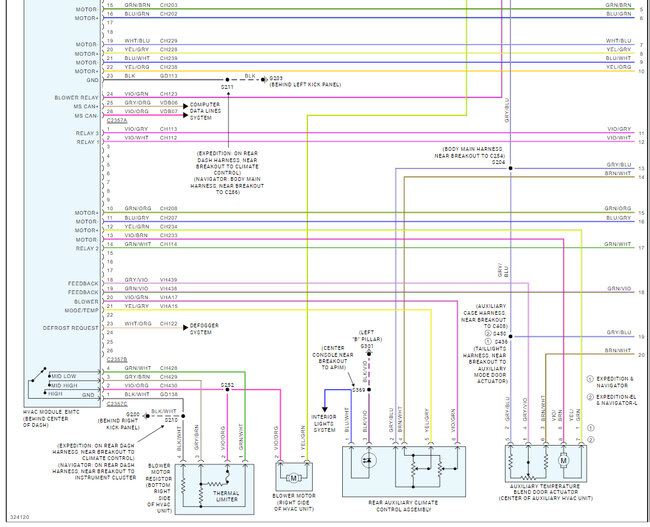650x527 pixels.
Task: Click circuit code VHA17
Action: [169, 297]
